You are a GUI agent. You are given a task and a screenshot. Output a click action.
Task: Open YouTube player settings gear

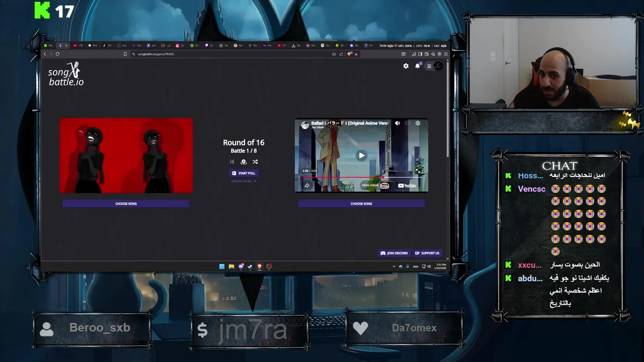pyautogui.click(x=418, y=123)
